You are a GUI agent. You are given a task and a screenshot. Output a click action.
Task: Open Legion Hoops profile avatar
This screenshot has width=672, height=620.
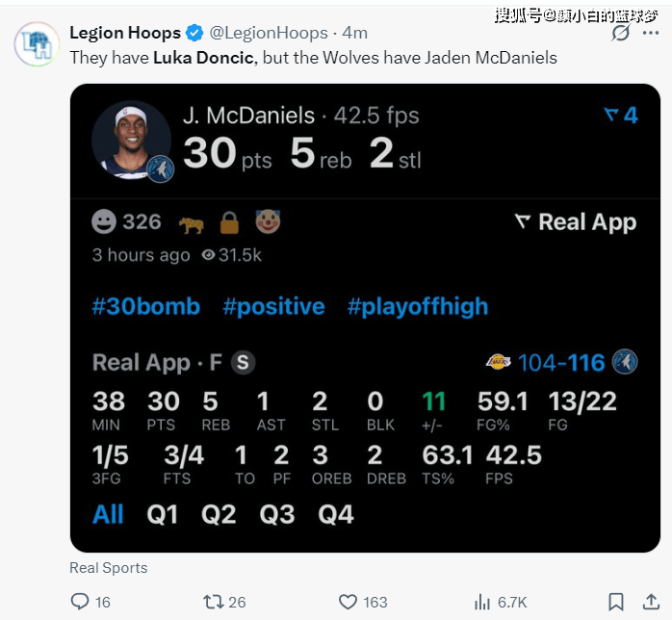pyautogui.click(x=37, y=43)
